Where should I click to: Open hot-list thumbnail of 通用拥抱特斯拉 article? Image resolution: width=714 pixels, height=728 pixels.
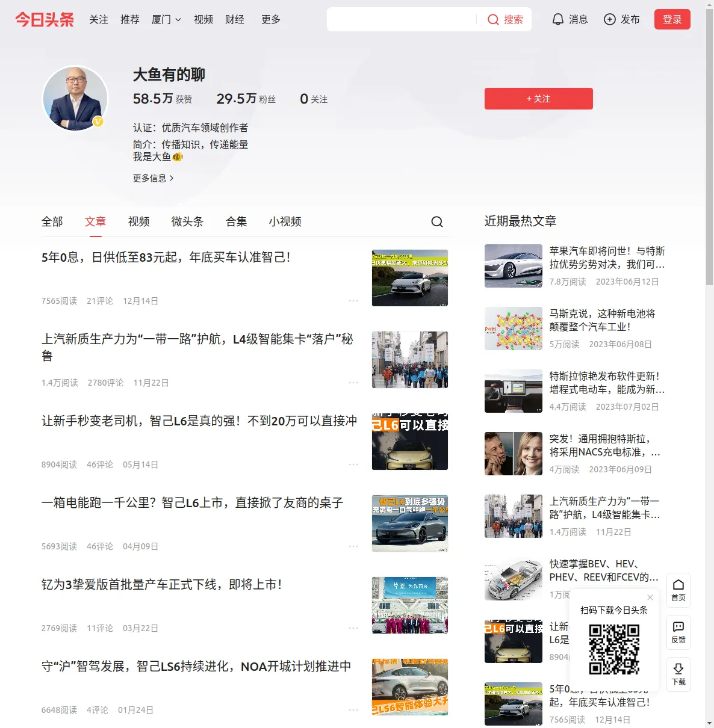pos(514,454)
